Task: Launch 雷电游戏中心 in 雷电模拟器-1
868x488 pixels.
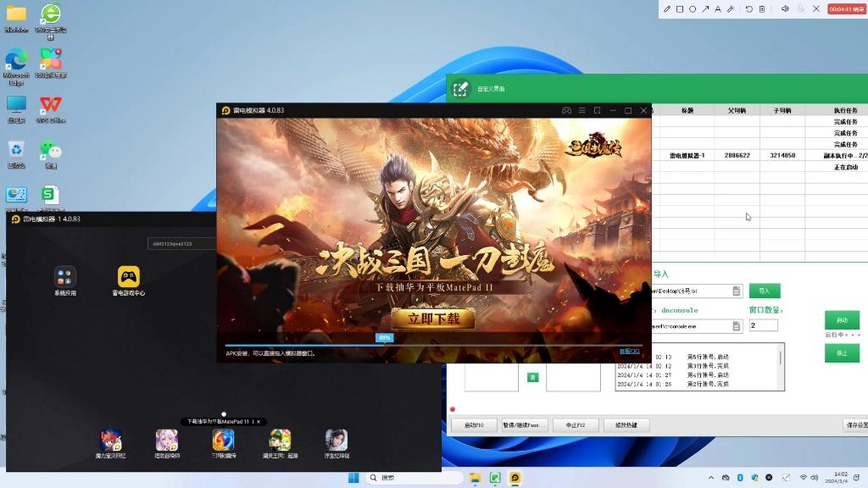Action: (129, 281)
